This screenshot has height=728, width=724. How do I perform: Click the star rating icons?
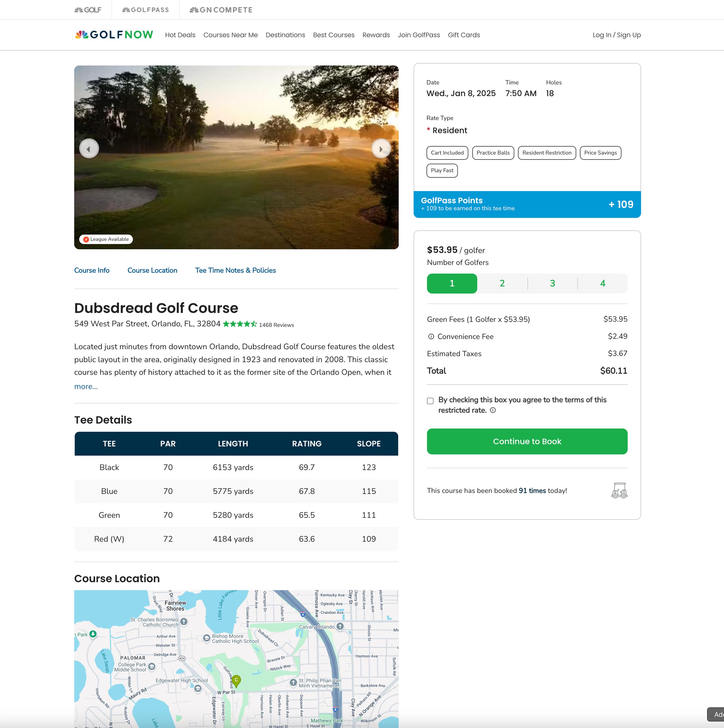tap(240, 324)
